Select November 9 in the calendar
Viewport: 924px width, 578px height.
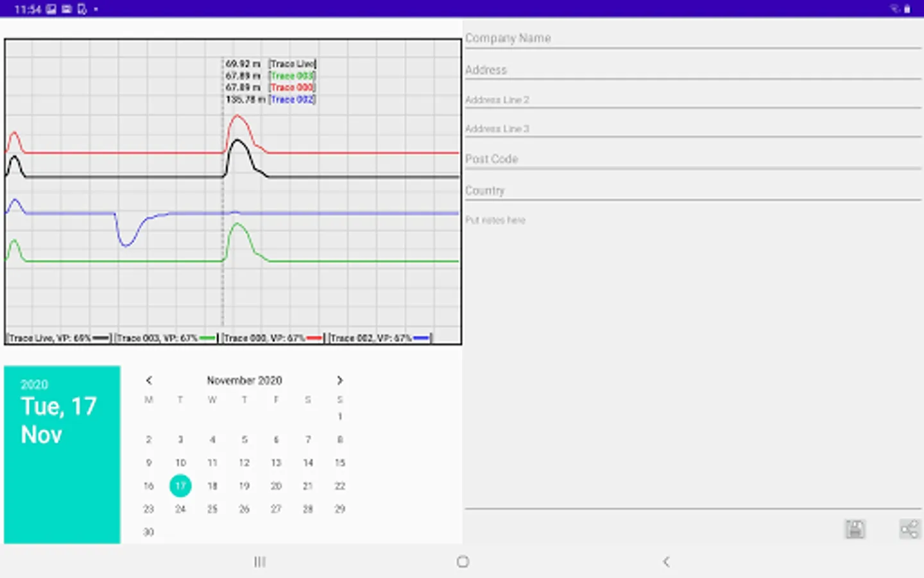coord(149,462)
